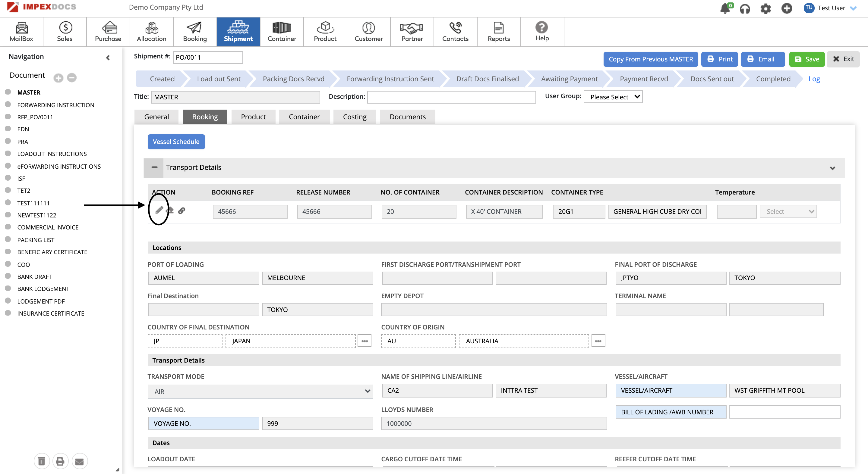868x474 pixels.
Task: Open the notifications bell icon
Action: [x=724, y=8]
